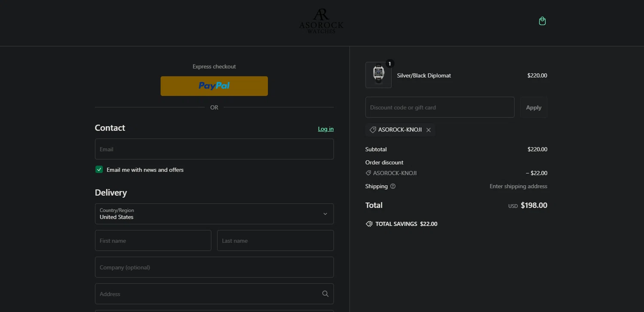Viewport: 644px width, 312px height.
Task: Click the Total Savings tag icon
Action: point(369,224)
